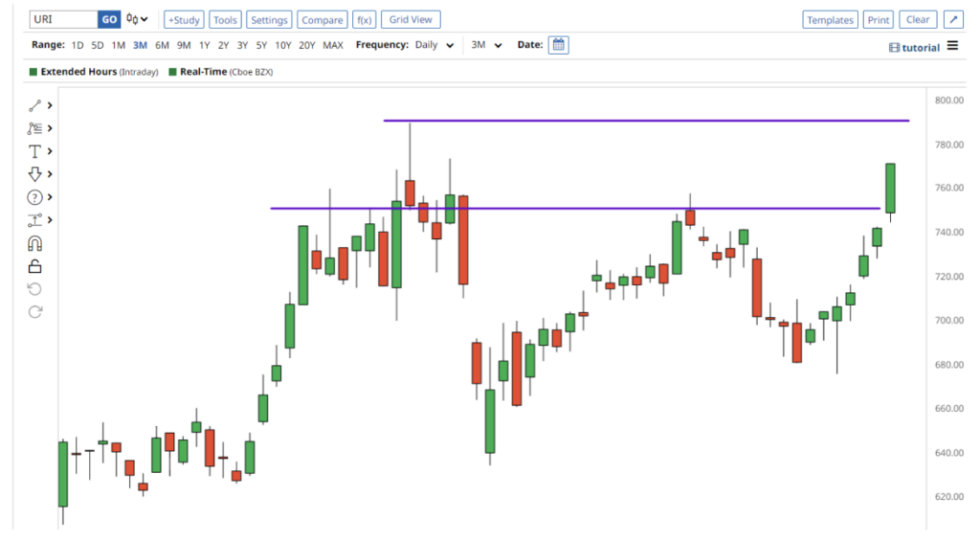
Task: Open the Fibonacci/pattern drawing tool
Action: (34, 128)
